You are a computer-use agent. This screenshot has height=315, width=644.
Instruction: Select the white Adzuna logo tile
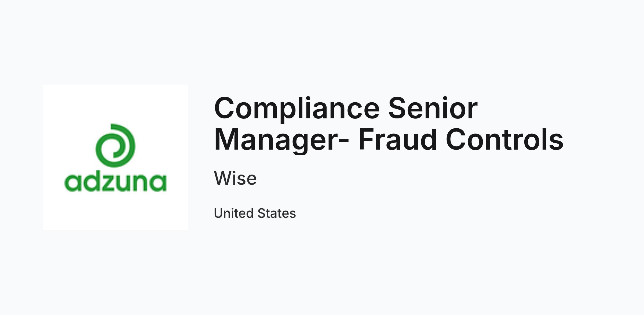tap(115, 158)
